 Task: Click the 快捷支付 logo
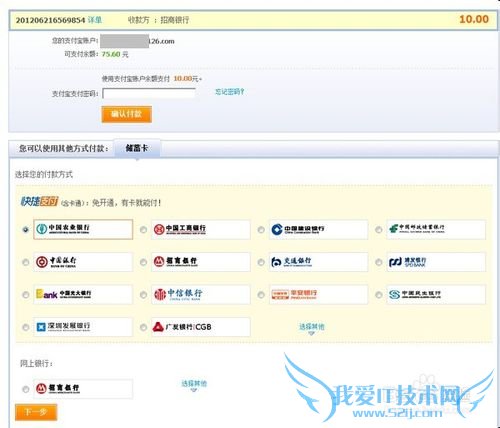(39, 202)
